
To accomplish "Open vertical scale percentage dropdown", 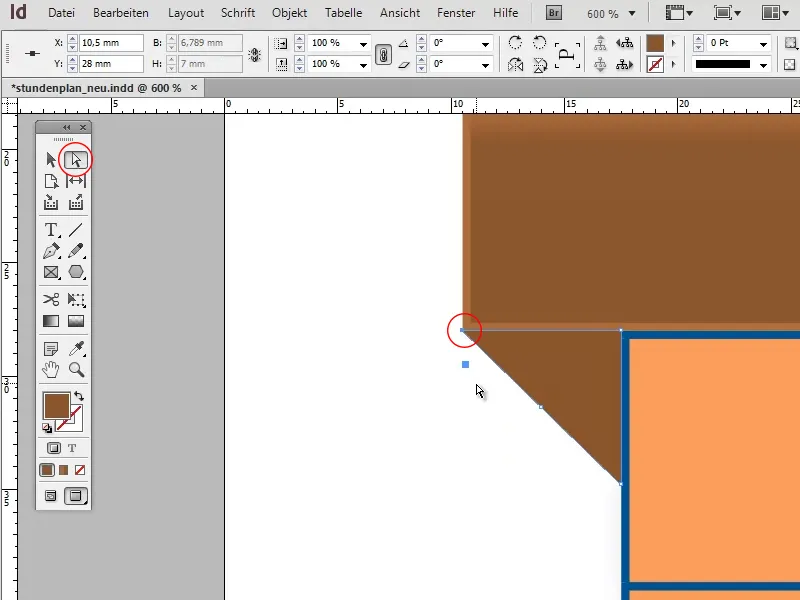I will 363,65.
